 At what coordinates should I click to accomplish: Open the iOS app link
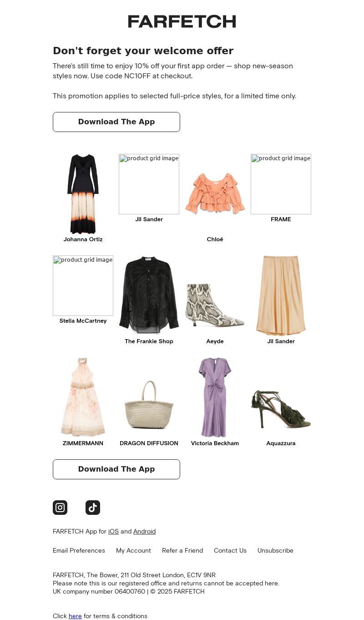coord(113,531)
